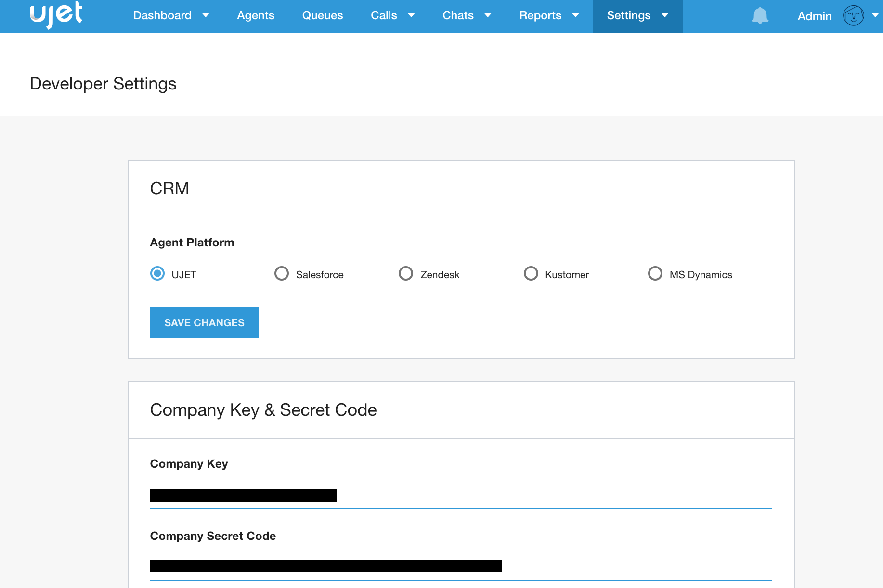Click the Admin avatar icon
The image size is (883, 588).
pyautogui.click(x=853, y=16)
